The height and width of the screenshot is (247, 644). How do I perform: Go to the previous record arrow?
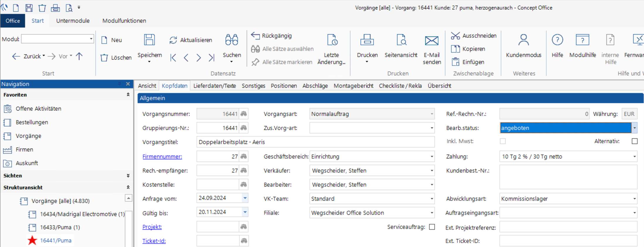186,58
